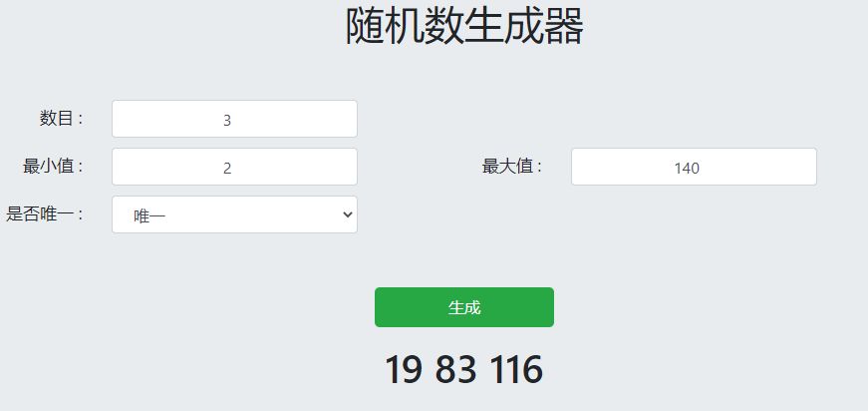Image resolution: width=868 pixels, height=411 pixels.
Task: Open the 是否唯一 dropdown
Action: [234, 214]
